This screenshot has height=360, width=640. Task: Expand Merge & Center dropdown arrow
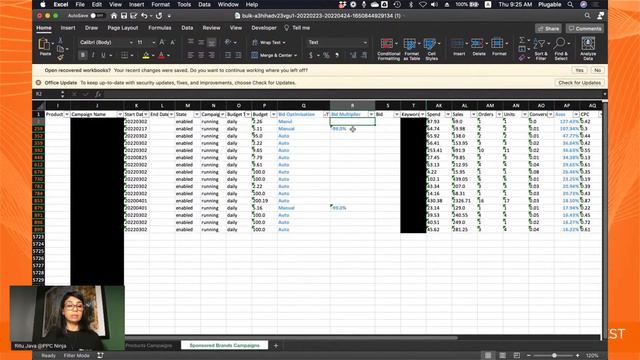pos(296,56)
